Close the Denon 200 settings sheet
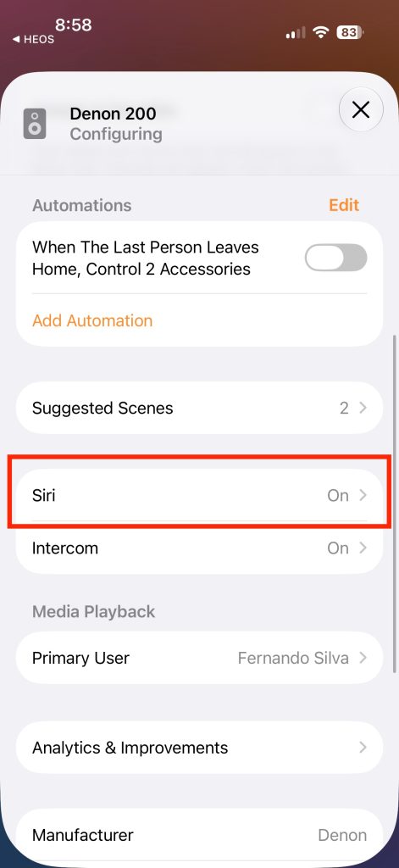This screenshot has width=399, height=868. [361, 109]
